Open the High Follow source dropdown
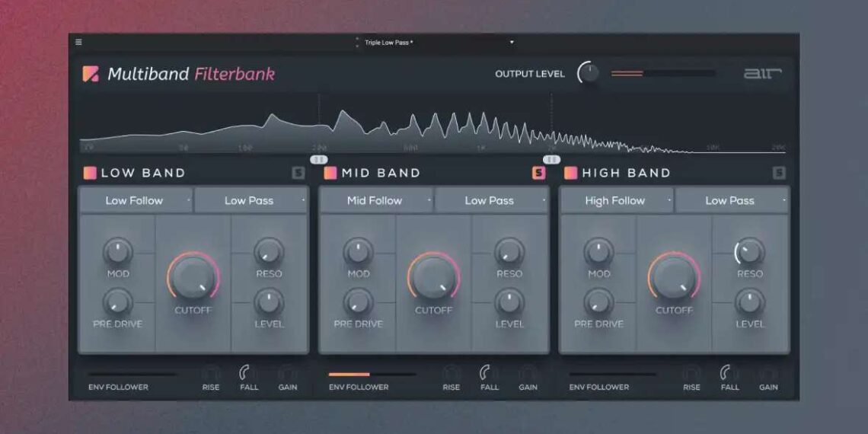 (x=617, y=200)
